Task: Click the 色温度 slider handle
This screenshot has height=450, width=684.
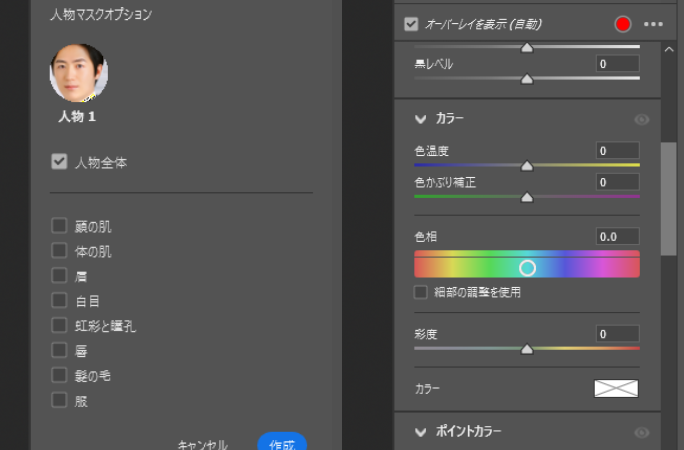Action: pos(527,167)
